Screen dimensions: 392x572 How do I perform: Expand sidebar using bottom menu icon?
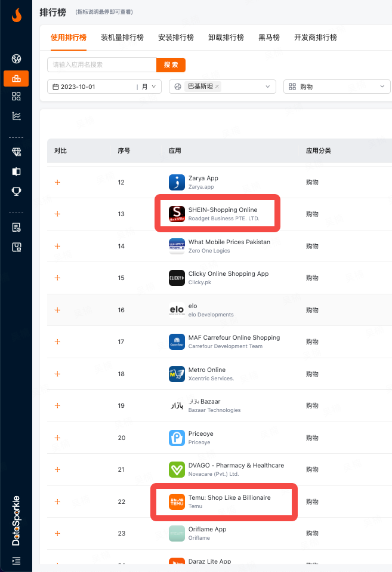tap(16, 561)
